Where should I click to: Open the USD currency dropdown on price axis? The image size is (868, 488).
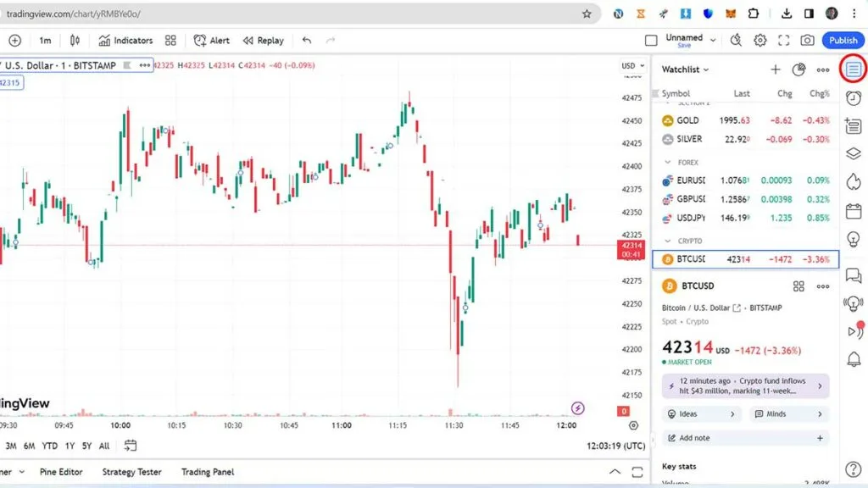click(x=632, y=65)
